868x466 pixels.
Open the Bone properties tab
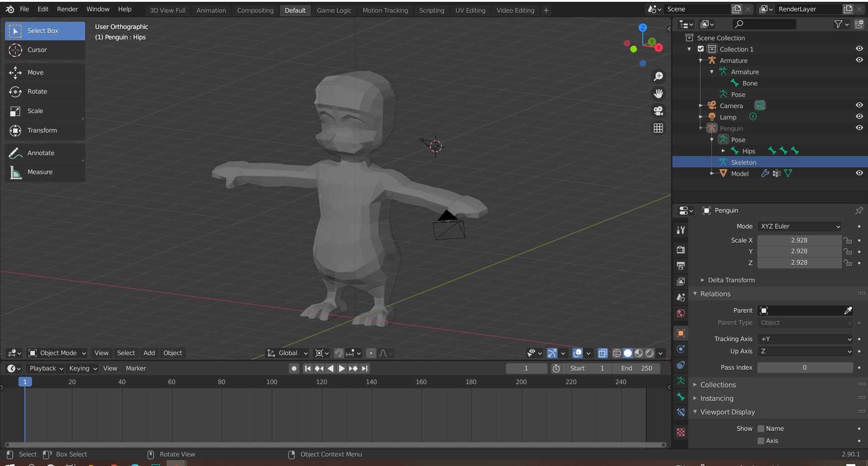pyautogui.click(x=681, y=397)
